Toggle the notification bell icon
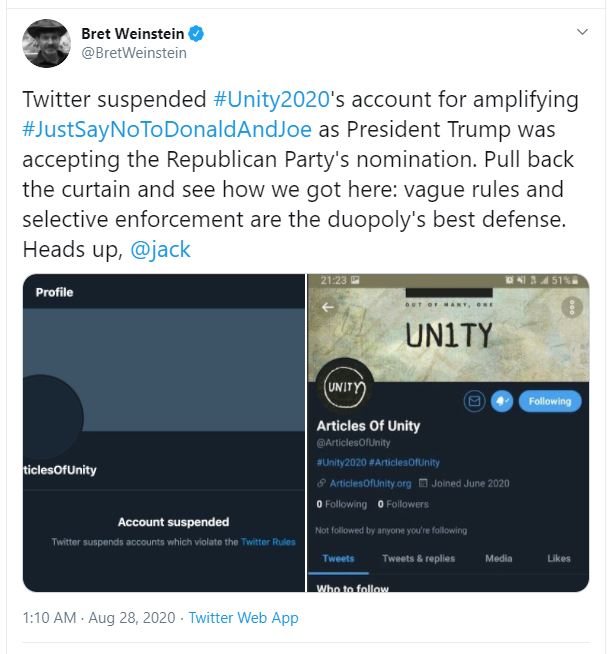613x654 pixels. (500, 401)
